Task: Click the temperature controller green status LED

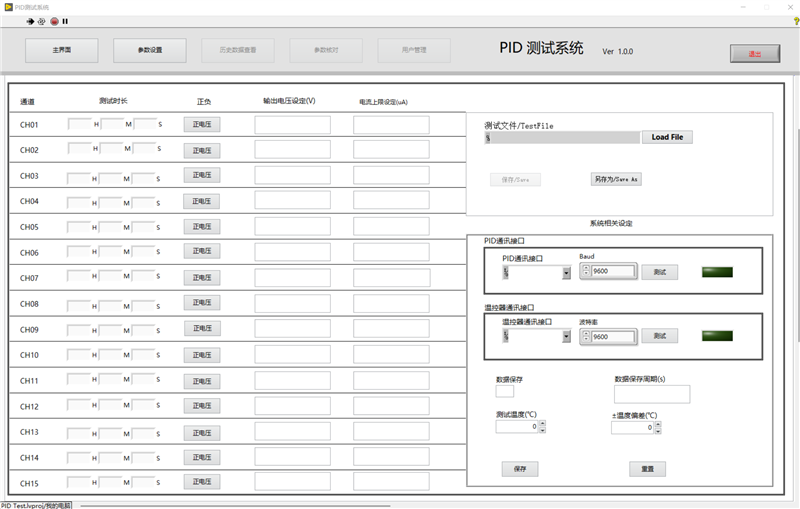Action: click(716, 336)
